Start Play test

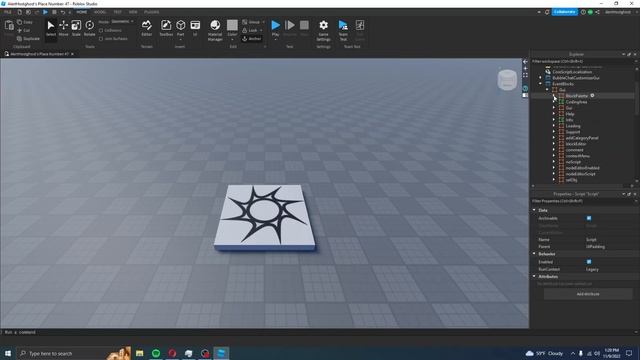(x=276, y=29)
